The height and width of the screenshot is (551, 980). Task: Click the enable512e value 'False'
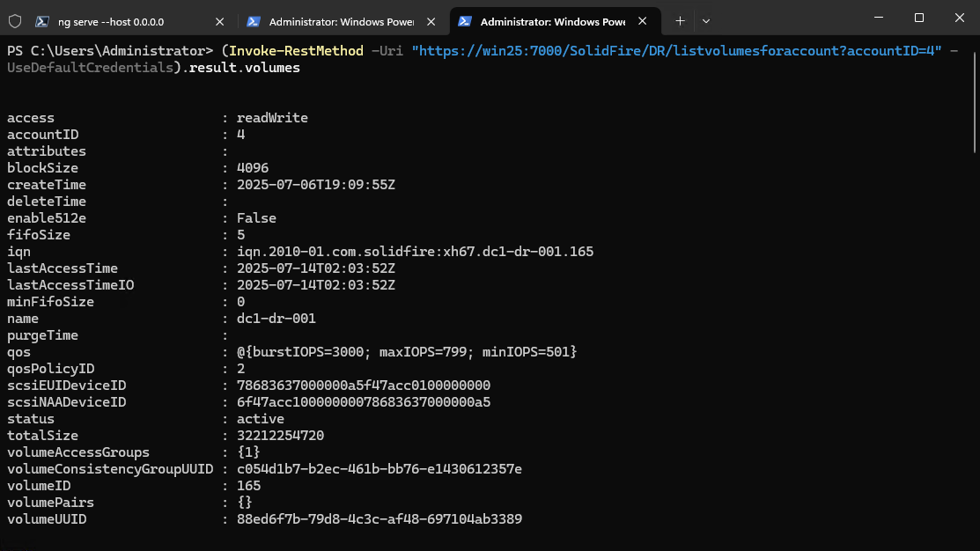pyautogui.click(x=256, y=218)
